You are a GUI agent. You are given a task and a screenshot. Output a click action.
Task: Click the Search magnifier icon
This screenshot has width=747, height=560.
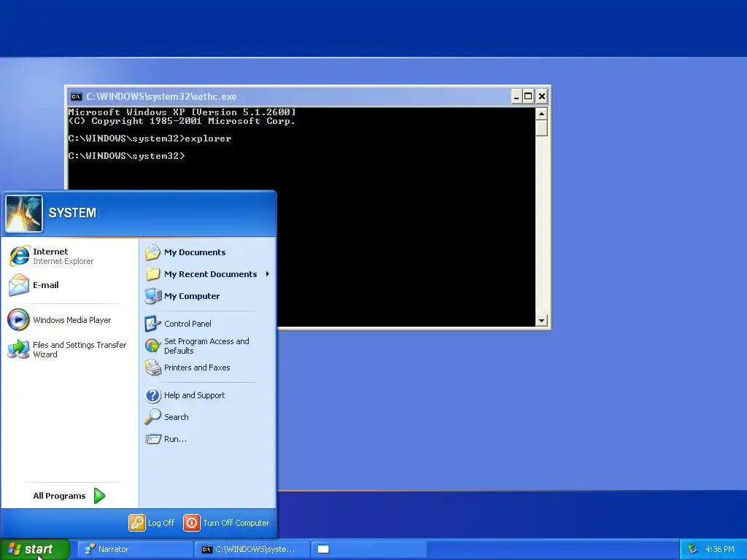coord(153,416)
